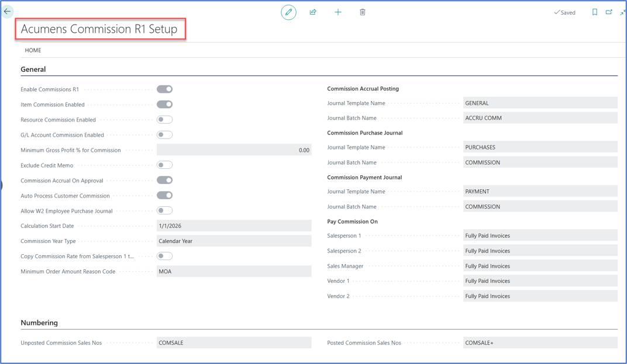Open Salesperson 2 pay commission dropdown
627x364 pixels.
pyautogui.click(x=540, y=251)
